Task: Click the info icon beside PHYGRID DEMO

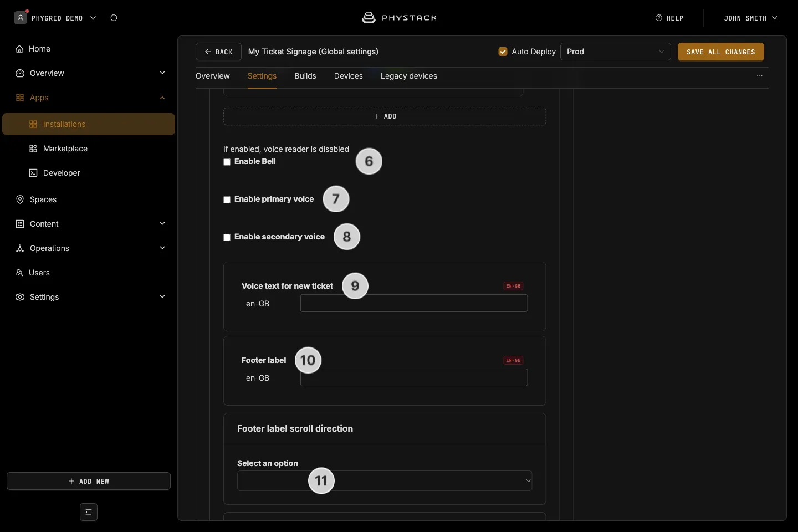Action: [114, 18]
